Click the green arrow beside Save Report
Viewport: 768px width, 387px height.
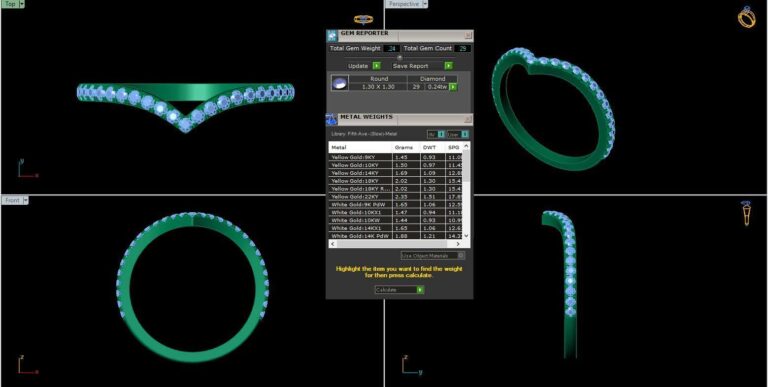pos(448,66)
